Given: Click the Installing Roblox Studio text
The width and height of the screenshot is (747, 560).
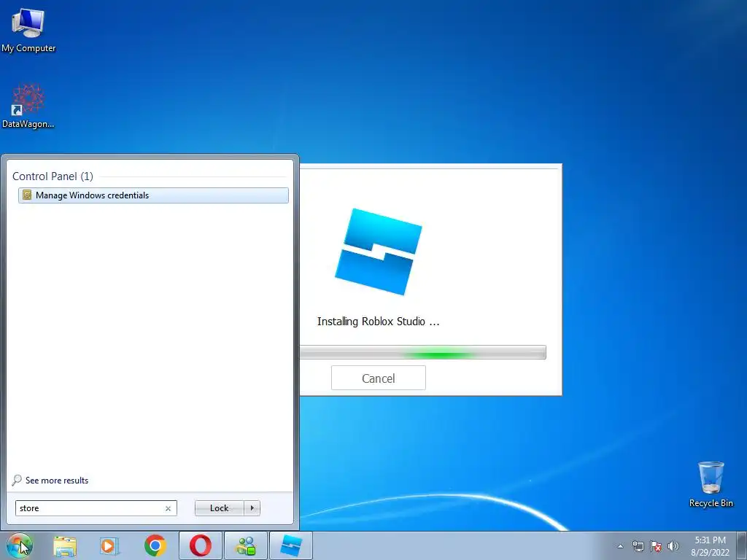Looking at the screenshot, I should tap(379, 322).
